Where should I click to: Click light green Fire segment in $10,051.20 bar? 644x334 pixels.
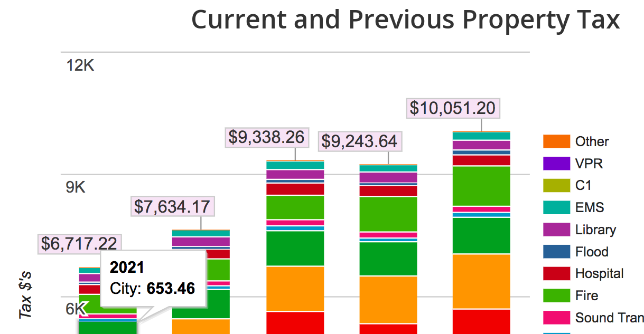[x=481, y=186]
